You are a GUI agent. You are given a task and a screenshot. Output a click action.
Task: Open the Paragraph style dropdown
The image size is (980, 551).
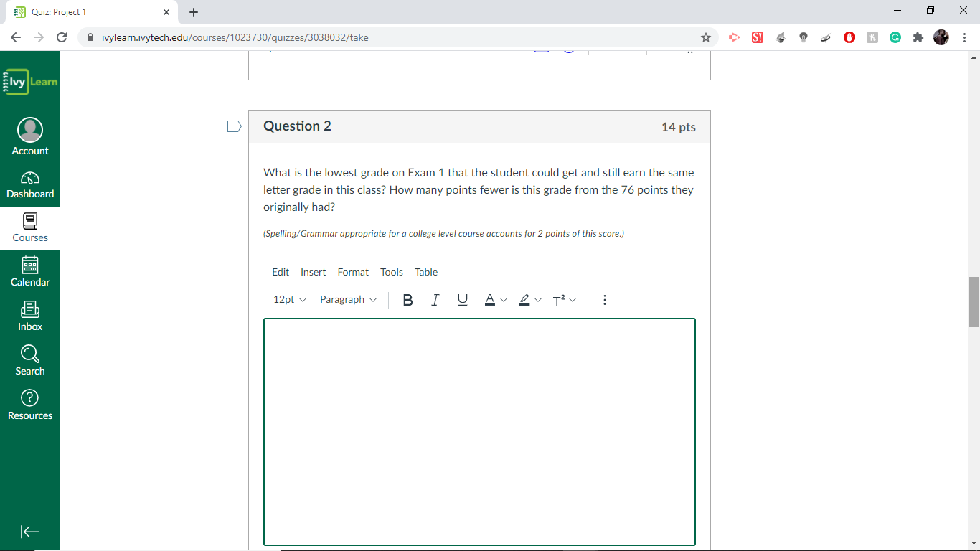pos(348,300)
